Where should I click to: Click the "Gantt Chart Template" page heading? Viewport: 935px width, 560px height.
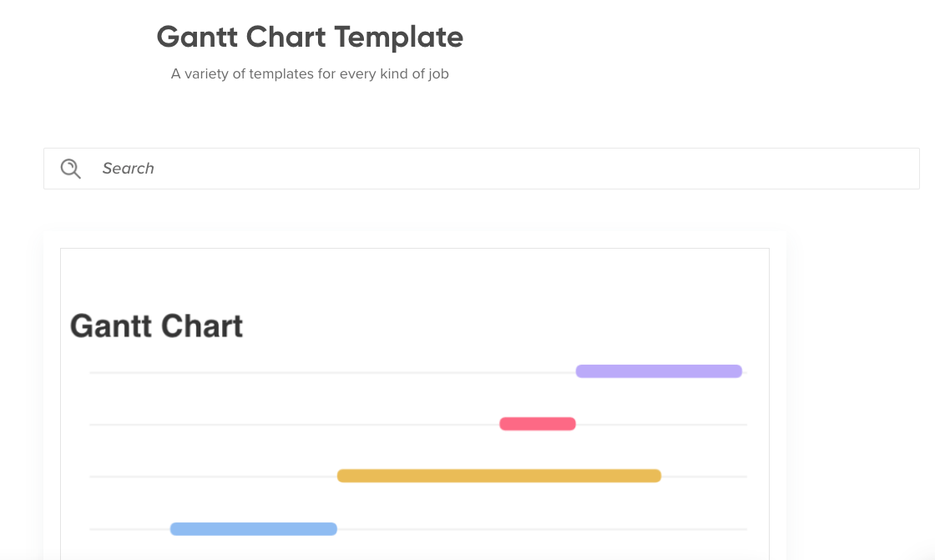(310, 37)
